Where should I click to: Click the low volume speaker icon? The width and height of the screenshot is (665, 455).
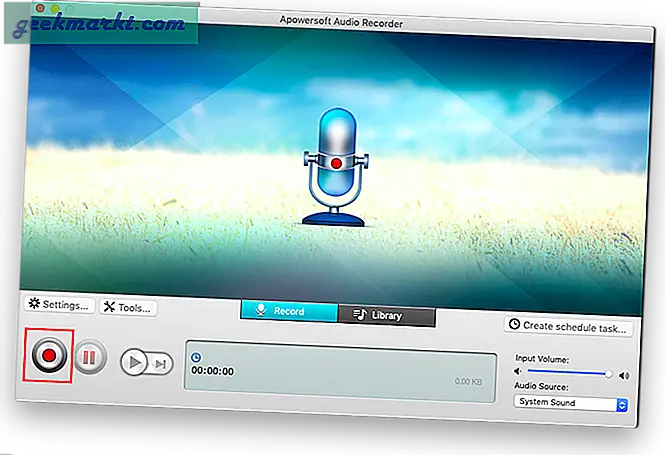pos(518,370)
